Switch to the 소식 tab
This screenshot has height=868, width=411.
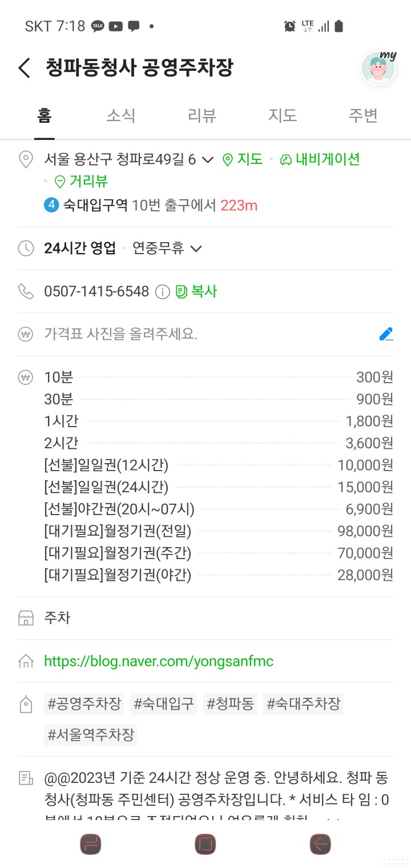(x=121, y=116)
